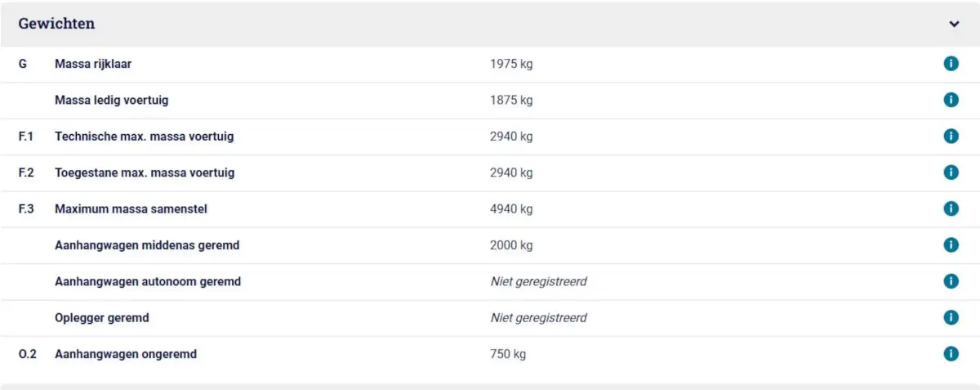The image size is (980, 390).
Task: Click the Maximum massa samenstel label
Action: [x=131, y=208]
